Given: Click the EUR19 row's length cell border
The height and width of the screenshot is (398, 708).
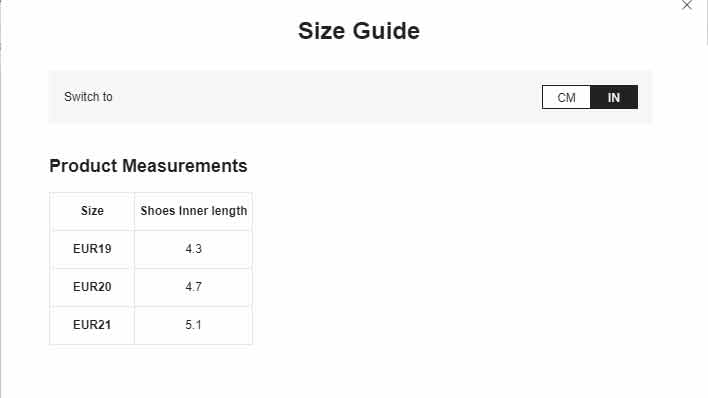Looking at the screenshot, I should point(193,249).
